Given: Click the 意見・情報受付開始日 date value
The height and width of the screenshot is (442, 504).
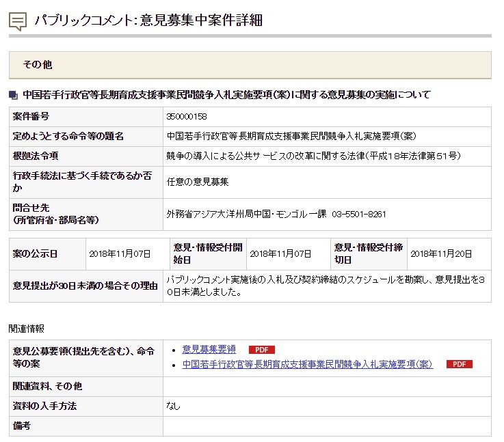Looking at the screenshot, I should coord(280,253).
